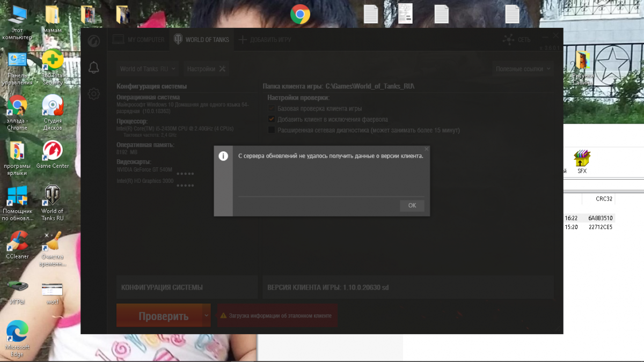Launch Microsoft Edge from desktop

coord(17,339)
